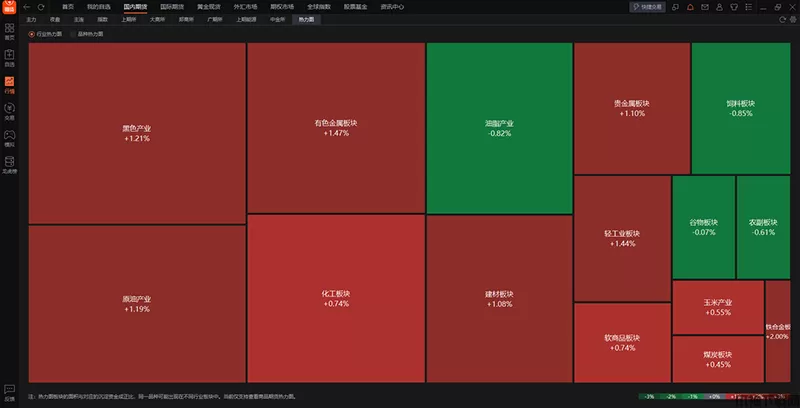Select the 油脂产业 -0.82% green block
Screen dimensions: 800x408
pos(498,128)
